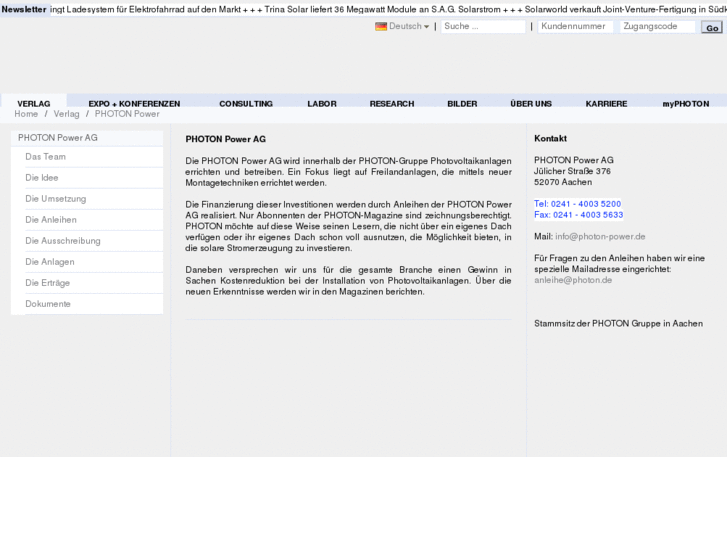Click 'Stammsitz der PHOTON Gruppe in Aachen' caption
This screenshot has height=545, width=727.
click(619, 324)
